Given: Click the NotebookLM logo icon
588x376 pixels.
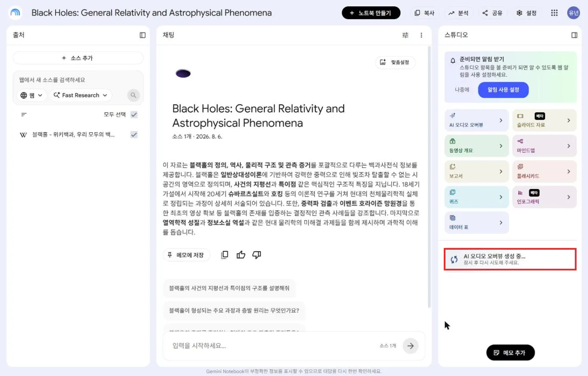Looking at the screenshot, I should pyautogui.click(x=15, y=13).
